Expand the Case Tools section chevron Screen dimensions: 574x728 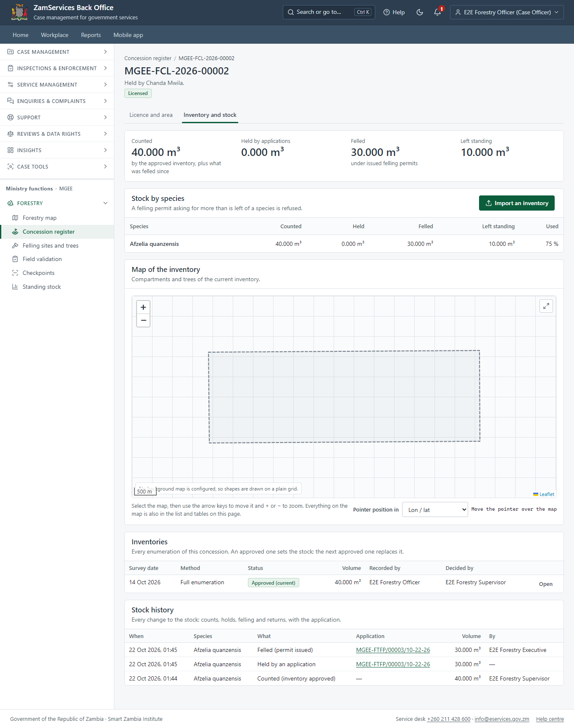105,166
